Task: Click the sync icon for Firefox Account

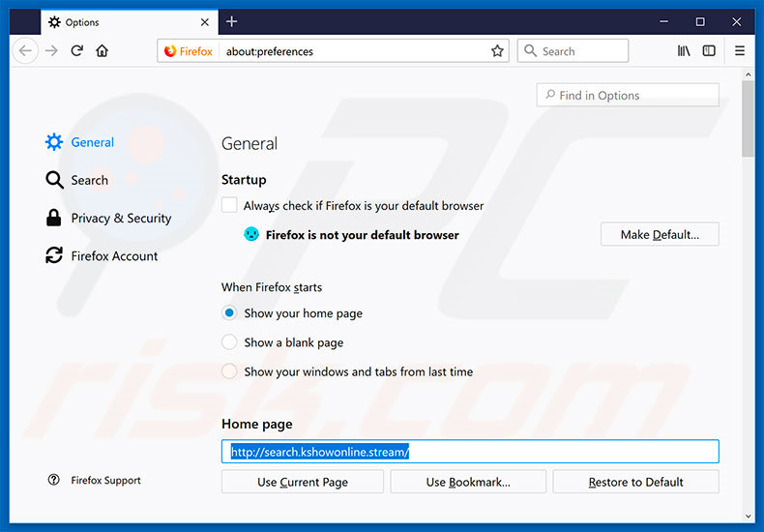Action: (x=54, y=255)
